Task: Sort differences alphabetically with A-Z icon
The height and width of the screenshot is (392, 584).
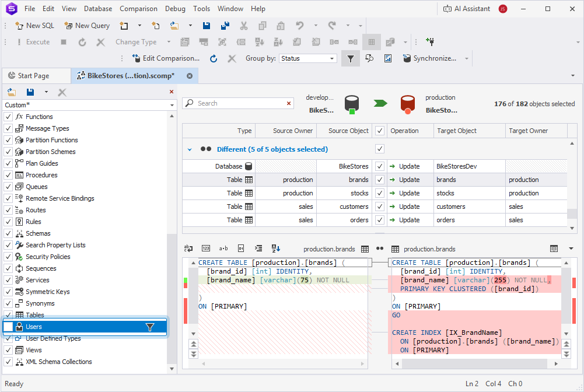Action: (x=275, y=249)
